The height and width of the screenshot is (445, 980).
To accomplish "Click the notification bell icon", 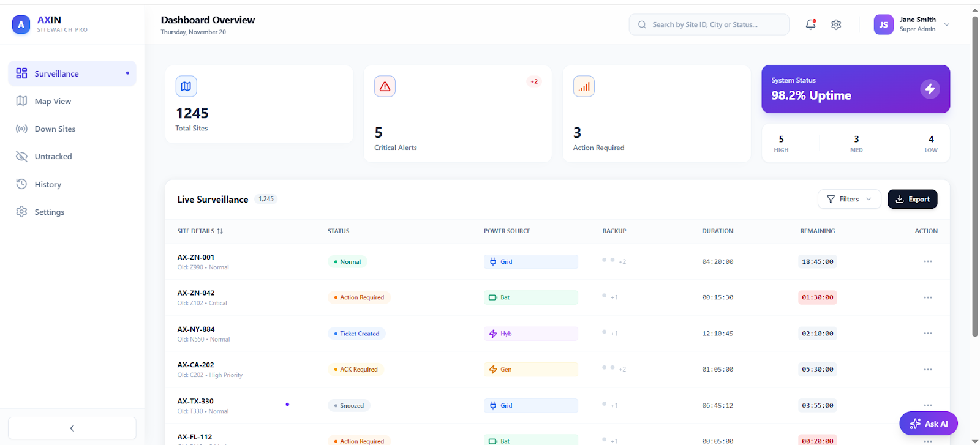I will (x=810, y=24).
